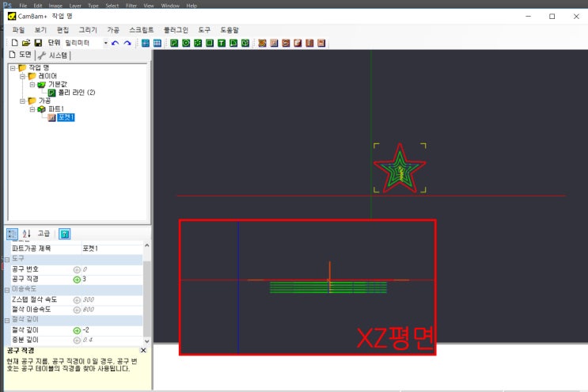Click the last green drawing tool icon

pyautogui.click(x=245, y=43)
